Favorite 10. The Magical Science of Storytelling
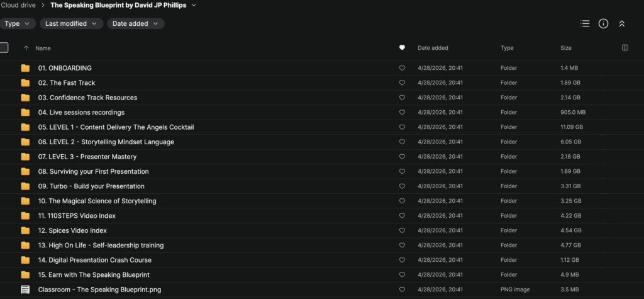644x299 pixels. [x=402, y=201]
